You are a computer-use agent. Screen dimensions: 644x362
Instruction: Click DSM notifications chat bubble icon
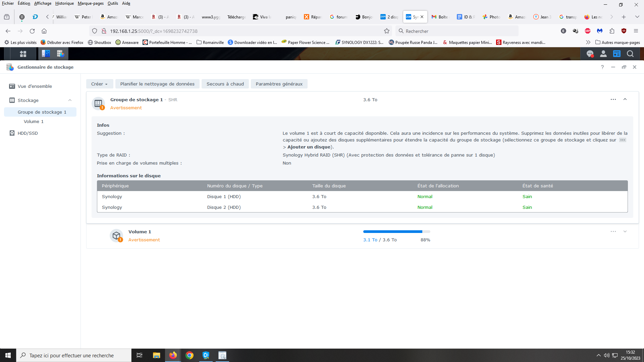(590, 54)
